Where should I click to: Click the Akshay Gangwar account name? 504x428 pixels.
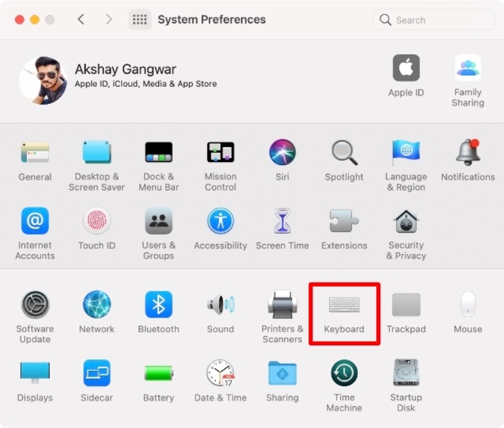(x=126, y=69)
